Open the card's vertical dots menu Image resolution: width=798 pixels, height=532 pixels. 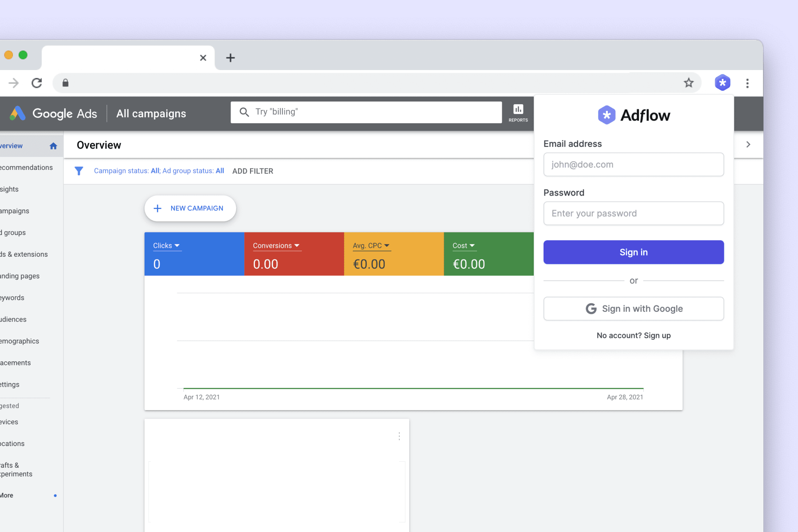(399, 436)
